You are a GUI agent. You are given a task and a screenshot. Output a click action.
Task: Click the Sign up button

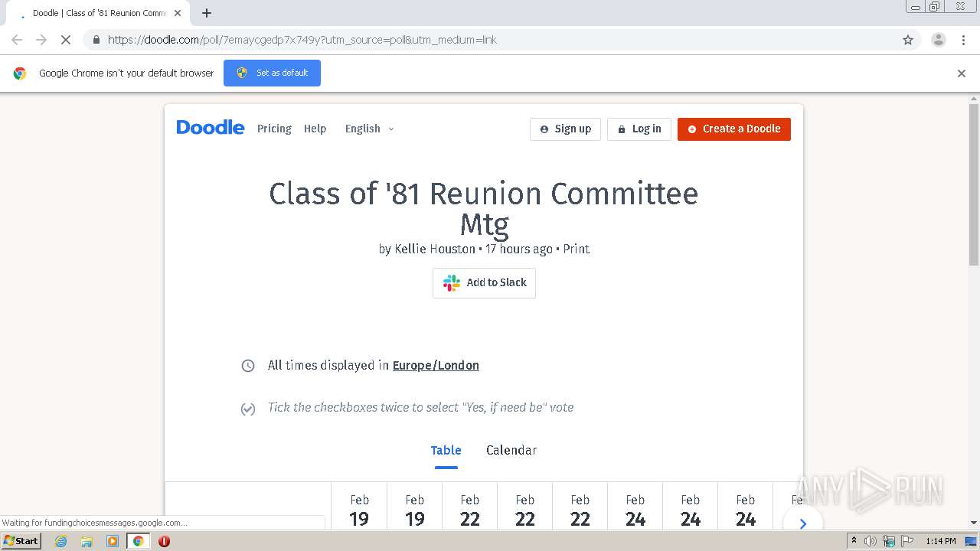click(565, 129)
